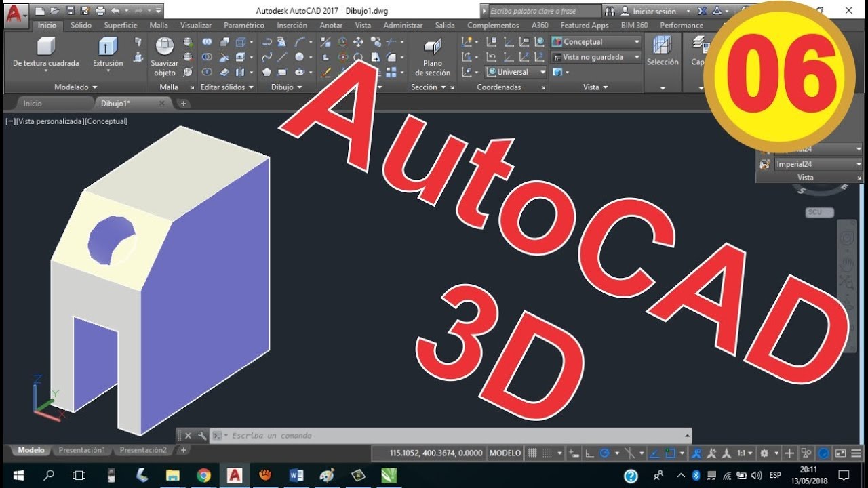This screenshot has width=868, height=488.
Task: Click the Selección panel icon
Action: tap(663, 52)
